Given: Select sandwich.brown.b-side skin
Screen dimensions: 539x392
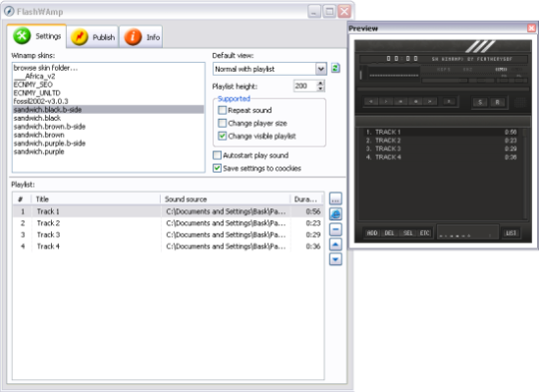Looking at the screenshot, I should 108,127.
